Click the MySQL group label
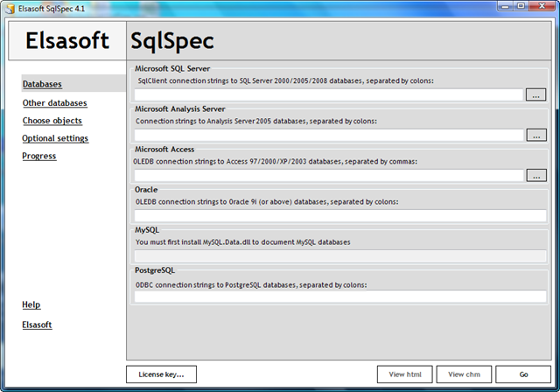The image size is (560, 392). coord(147,230)
